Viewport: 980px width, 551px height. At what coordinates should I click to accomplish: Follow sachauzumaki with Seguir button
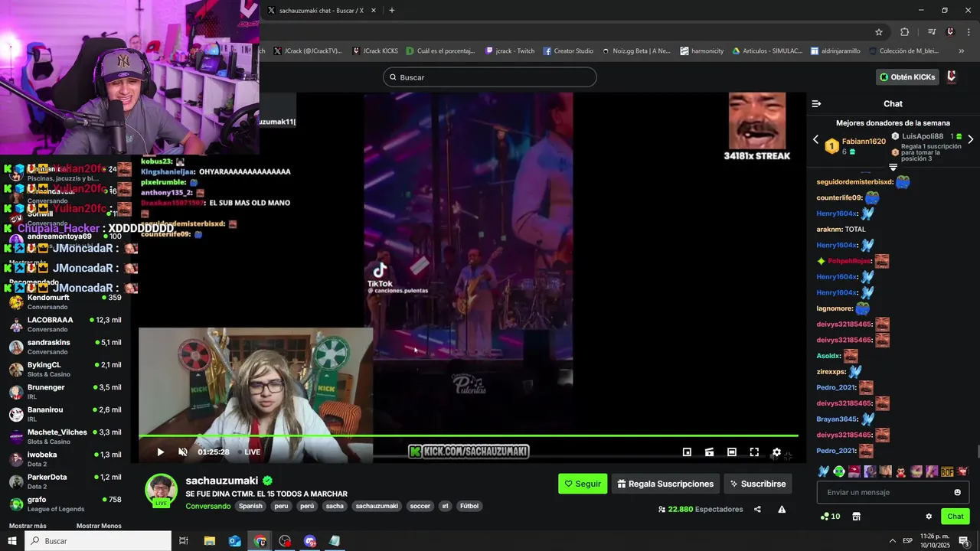tap(583, 484)
